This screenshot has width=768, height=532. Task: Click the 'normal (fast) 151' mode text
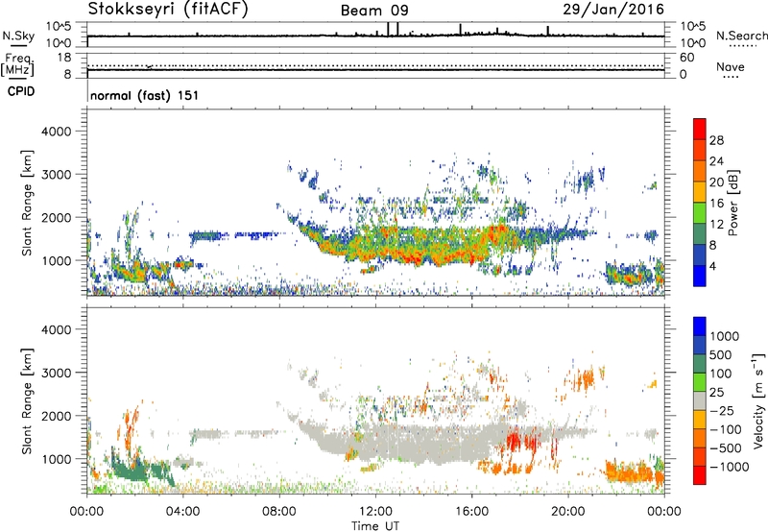click(x=145, y=95)
